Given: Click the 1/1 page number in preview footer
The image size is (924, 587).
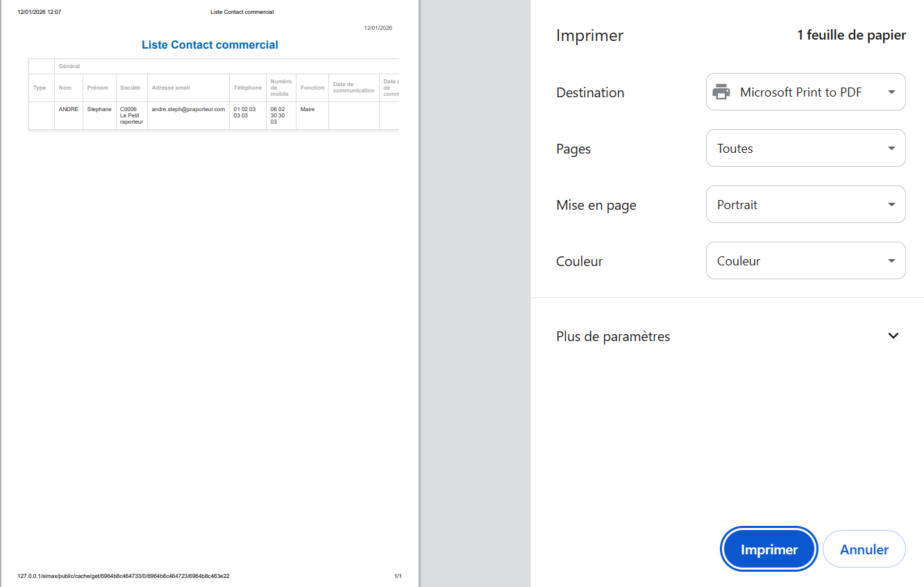Looking at the screenshot, I should click(x=398, y=576).
